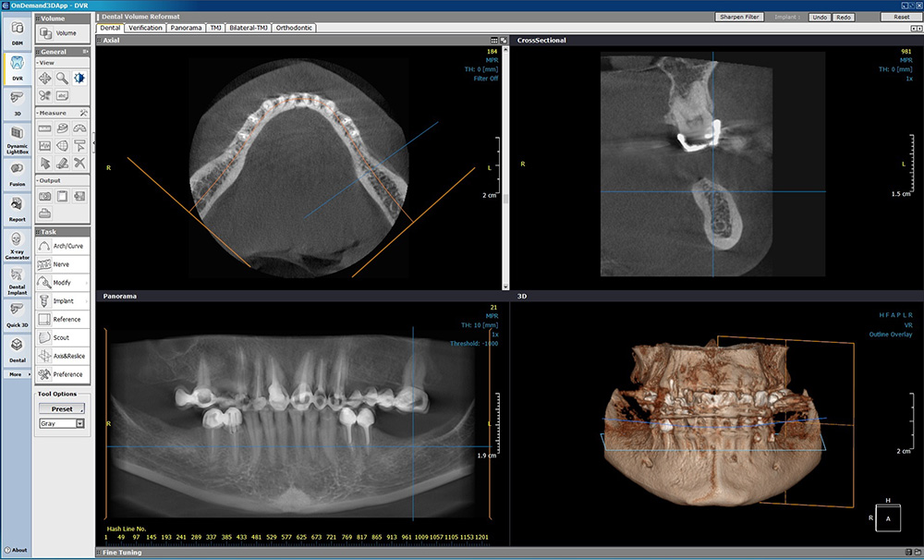Image resolution: width=924 pixels, height=560 pixels.
Task: Maximize the Axial view pane icon
Action: pos(504,40)
